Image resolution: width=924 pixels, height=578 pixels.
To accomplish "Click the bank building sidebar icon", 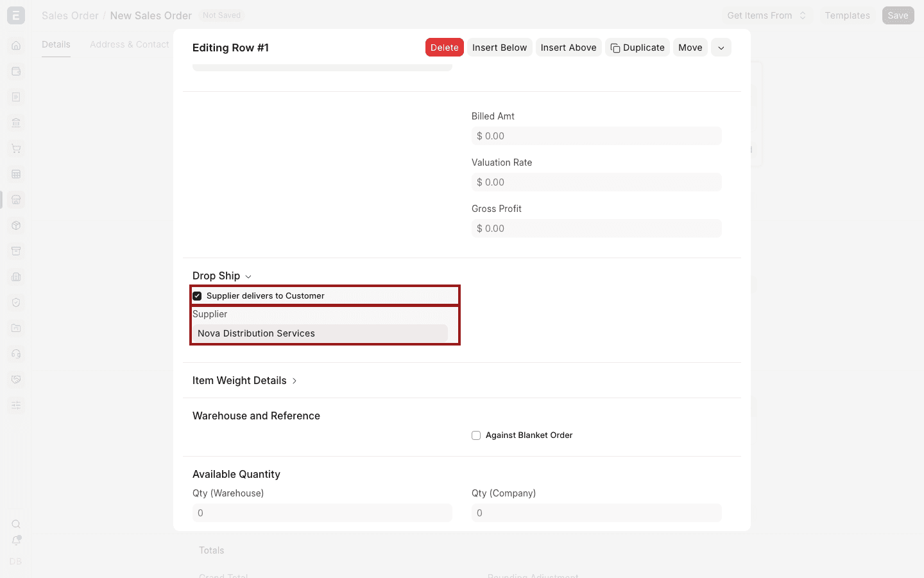I will pyautogui.click(x=16, y=123).
